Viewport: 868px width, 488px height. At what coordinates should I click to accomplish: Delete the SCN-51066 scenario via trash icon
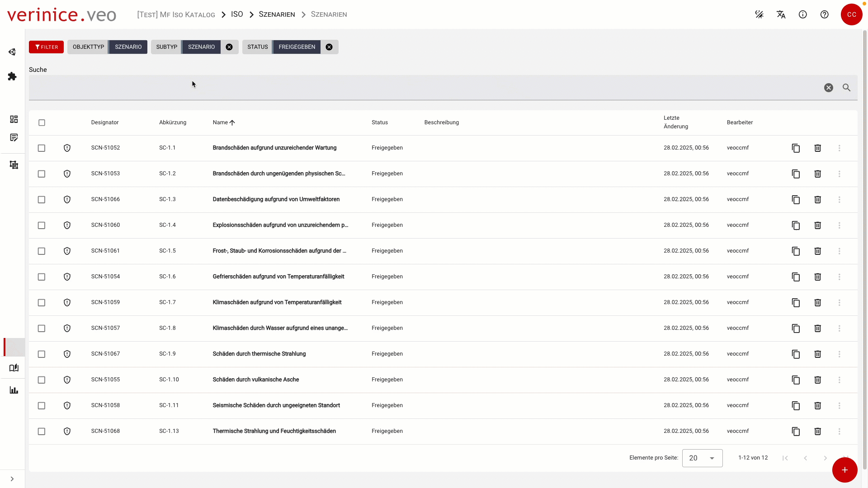click(x=817, y=200)
